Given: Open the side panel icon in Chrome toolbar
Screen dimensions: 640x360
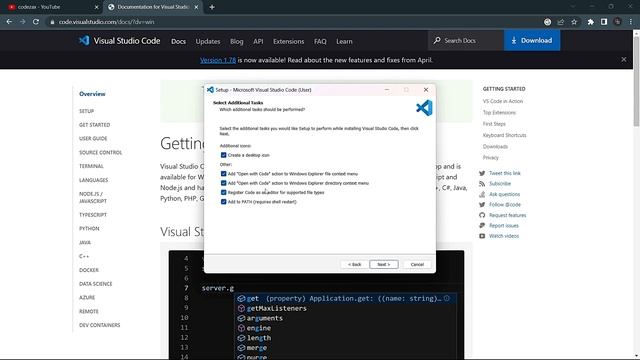Looking at the screenshot, I should point(604,22).
